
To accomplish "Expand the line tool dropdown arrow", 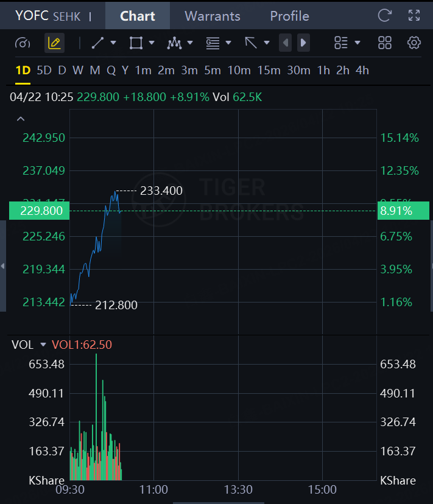I will click(114, 43).
